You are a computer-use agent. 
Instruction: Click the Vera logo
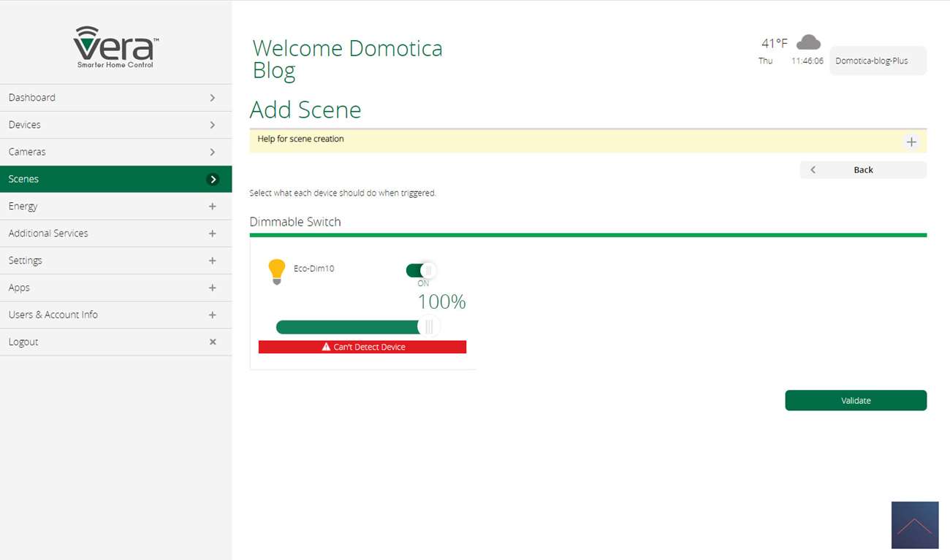click(115, 47)
